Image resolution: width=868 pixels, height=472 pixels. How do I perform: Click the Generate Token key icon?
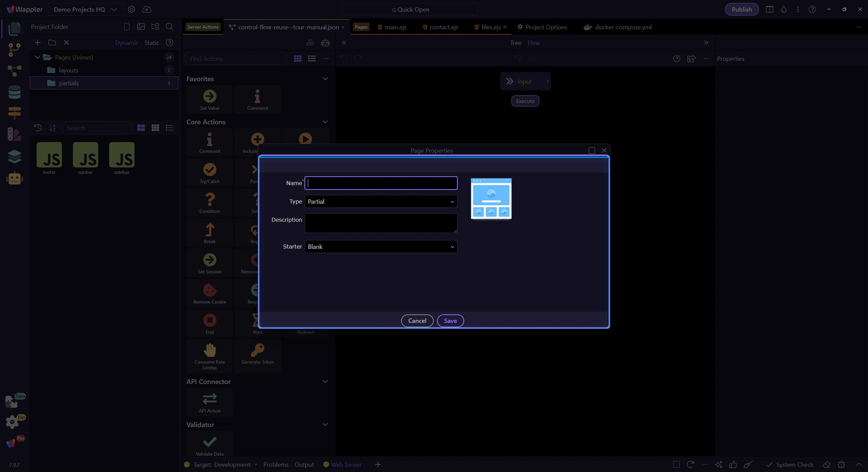coord(258,349)
